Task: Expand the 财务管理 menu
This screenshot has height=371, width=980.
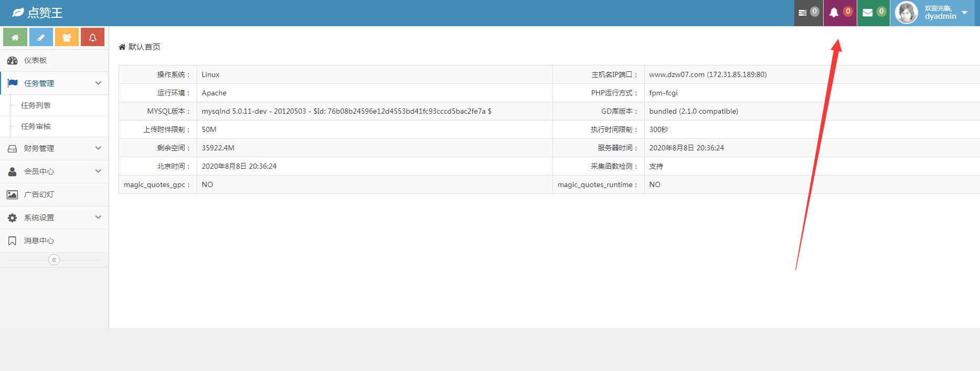Action: point(54,148)
